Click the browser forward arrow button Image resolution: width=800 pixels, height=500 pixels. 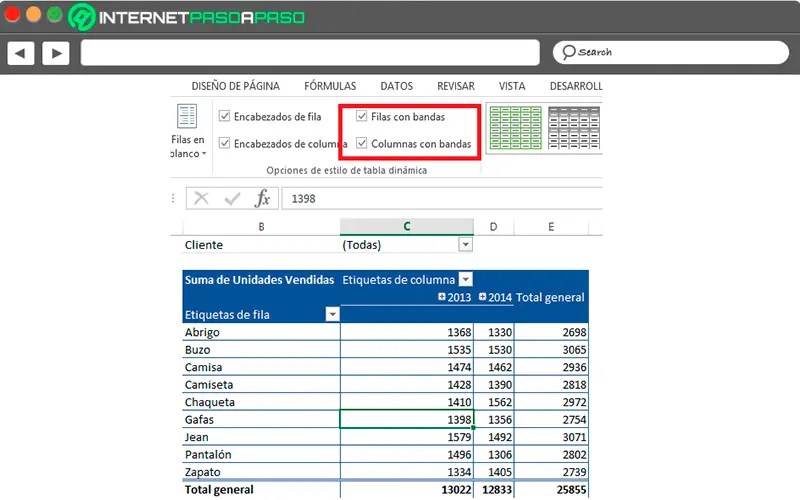56,53
